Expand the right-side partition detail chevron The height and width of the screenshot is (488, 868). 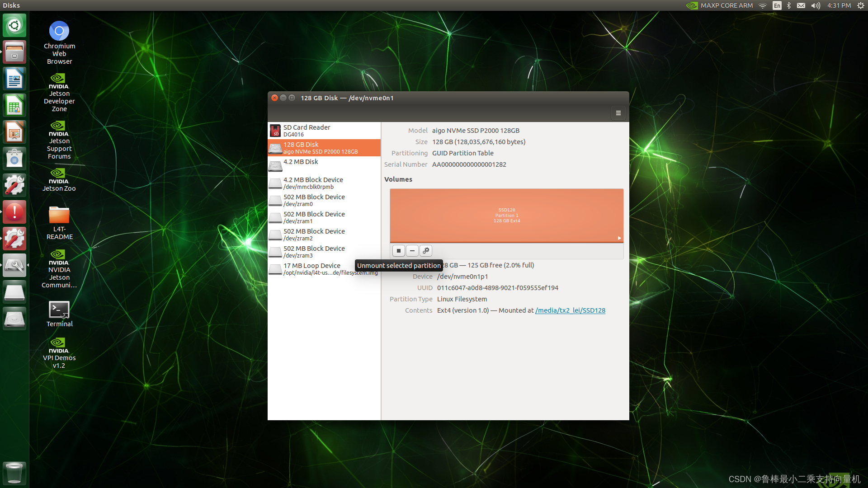click(x=619, y=238)
